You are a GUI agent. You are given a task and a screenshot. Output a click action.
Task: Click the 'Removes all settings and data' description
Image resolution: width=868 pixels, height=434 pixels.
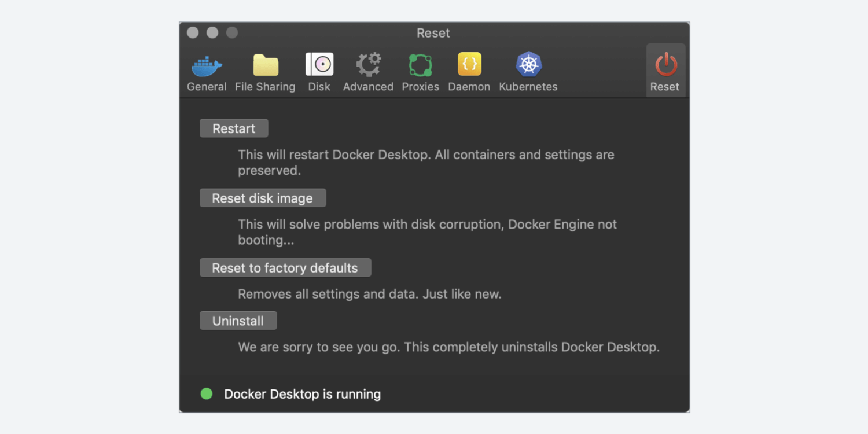coord(370,294)
